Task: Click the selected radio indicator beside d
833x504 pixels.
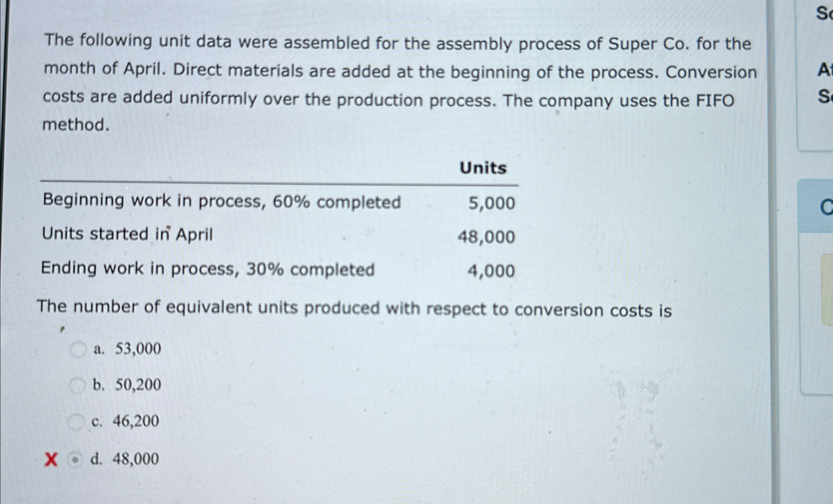Action: pyautogui.click(x=75, y=459)
